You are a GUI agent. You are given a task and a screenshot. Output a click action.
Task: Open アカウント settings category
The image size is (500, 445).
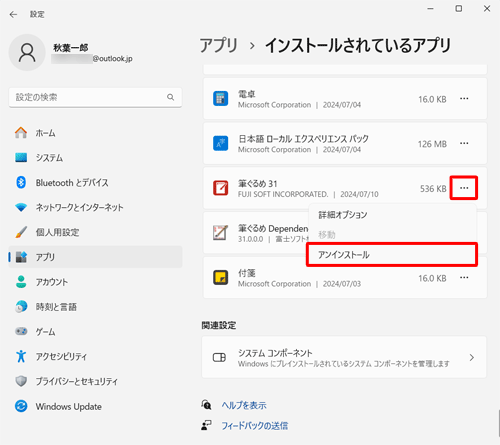tap(95, 282)
